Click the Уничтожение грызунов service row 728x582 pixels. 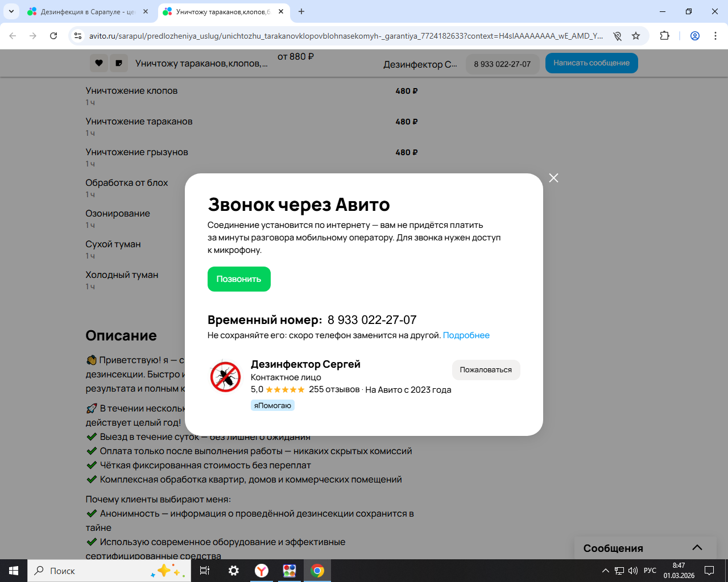click(x=252, y=157)
